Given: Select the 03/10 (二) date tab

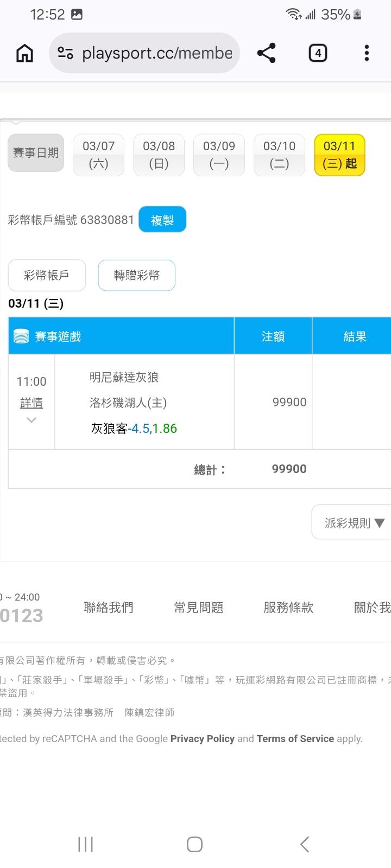Looking at the screenshot, I should 279,155.
